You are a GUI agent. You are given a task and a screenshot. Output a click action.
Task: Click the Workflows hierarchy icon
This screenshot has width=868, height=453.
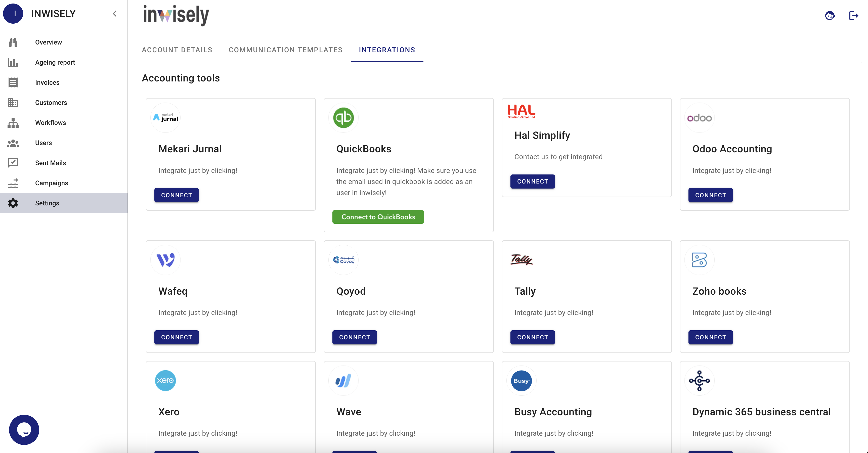click(x=13, y=123)
